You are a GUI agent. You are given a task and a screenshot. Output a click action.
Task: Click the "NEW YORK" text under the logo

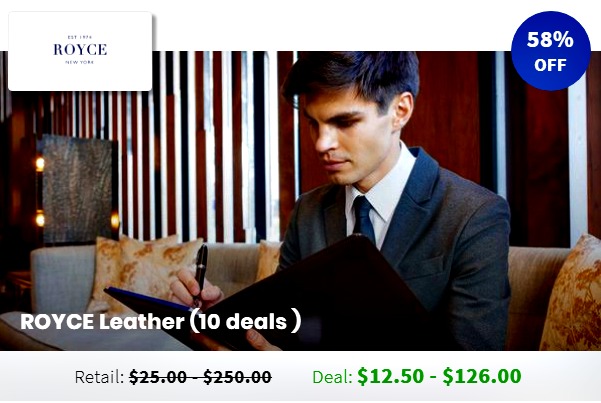click(x=80, y=62)
